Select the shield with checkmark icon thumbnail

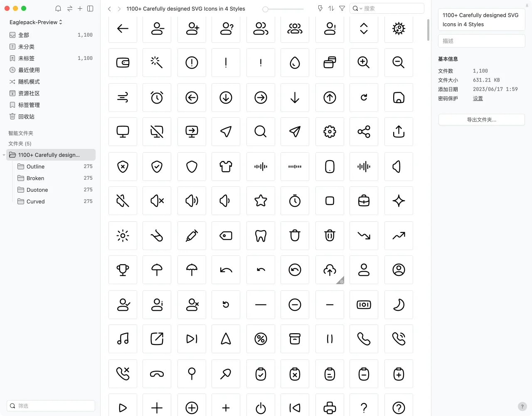click(157, 166)
